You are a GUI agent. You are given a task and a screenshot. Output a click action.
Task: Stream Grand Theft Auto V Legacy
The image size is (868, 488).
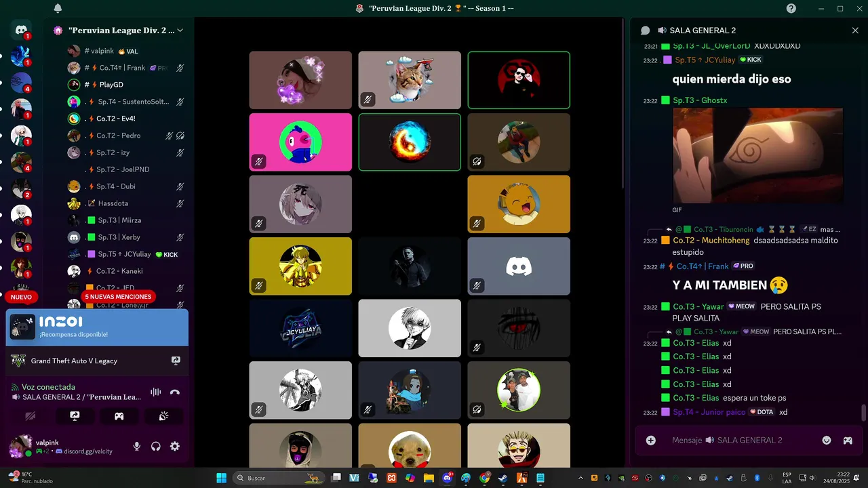[x=176, y=361]
